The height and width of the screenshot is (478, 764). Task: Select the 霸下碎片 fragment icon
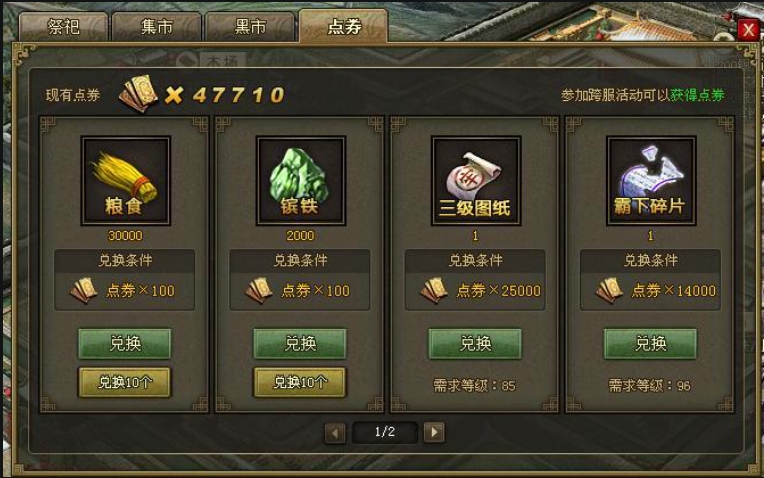[650, 181]
